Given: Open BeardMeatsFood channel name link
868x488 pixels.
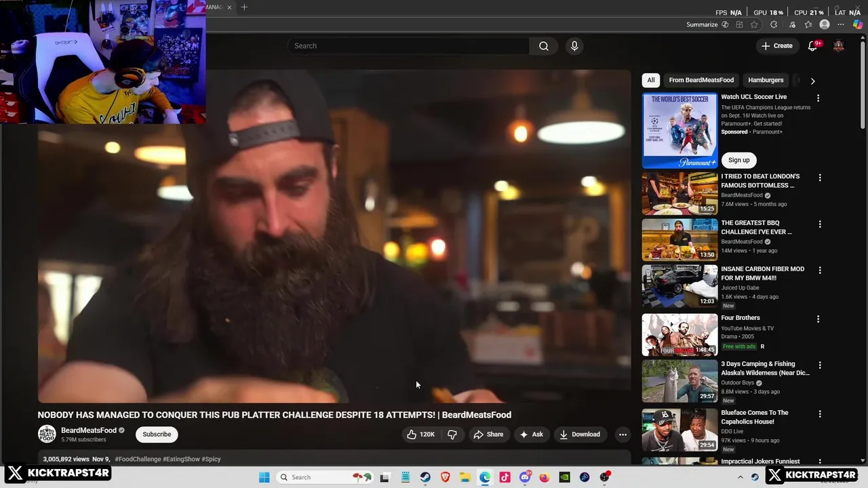Looking at the screenshot, I should (x=89, y=430).
